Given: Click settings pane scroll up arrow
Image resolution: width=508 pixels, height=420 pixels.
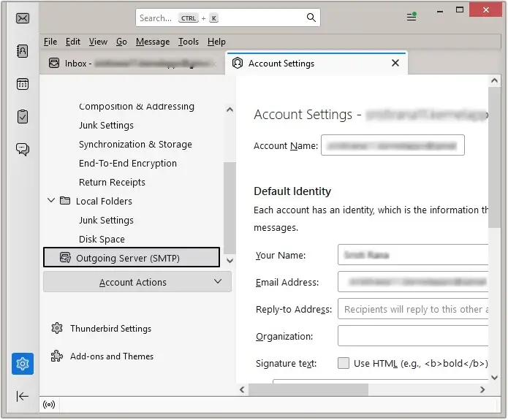Looking at the screenshot, I should (494, 80).
